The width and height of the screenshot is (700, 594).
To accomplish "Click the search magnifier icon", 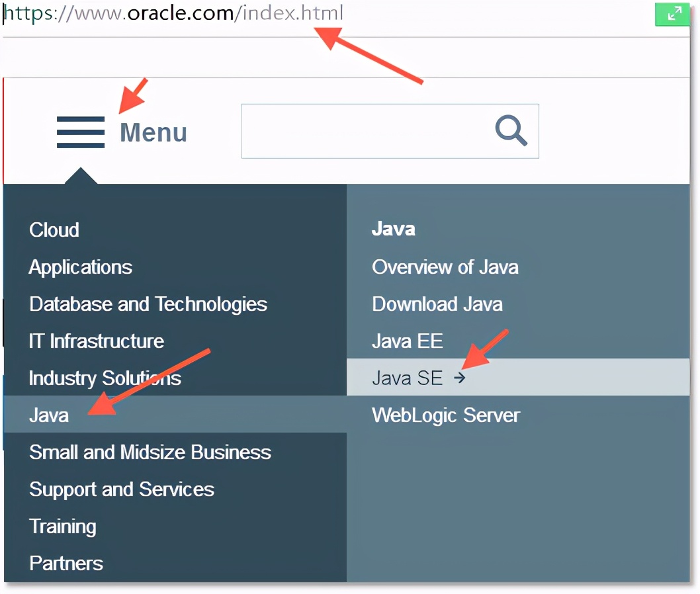I will (511, 131).
